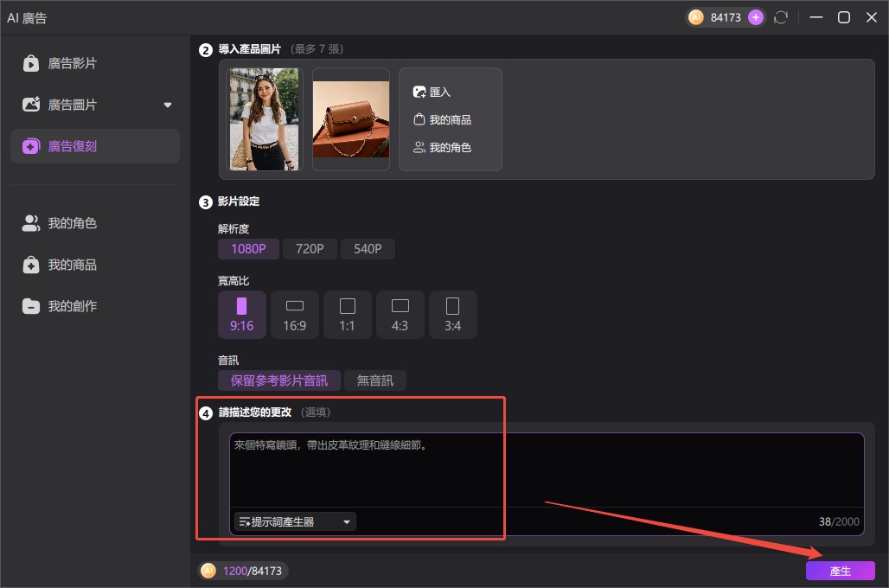Click the 廣告影片 bag icon
Screen dimensions: 889x588
(30, 63)
